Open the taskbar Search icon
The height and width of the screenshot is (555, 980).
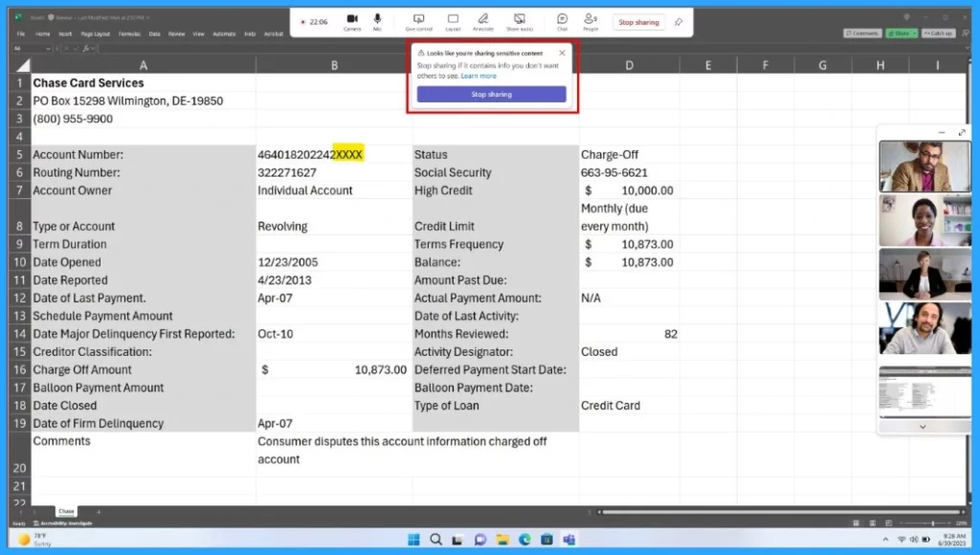pos(435,540)
